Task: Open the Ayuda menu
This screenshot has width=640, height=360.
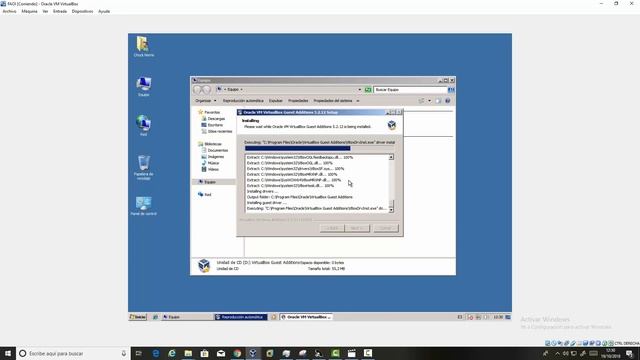Action: (104, 11)
